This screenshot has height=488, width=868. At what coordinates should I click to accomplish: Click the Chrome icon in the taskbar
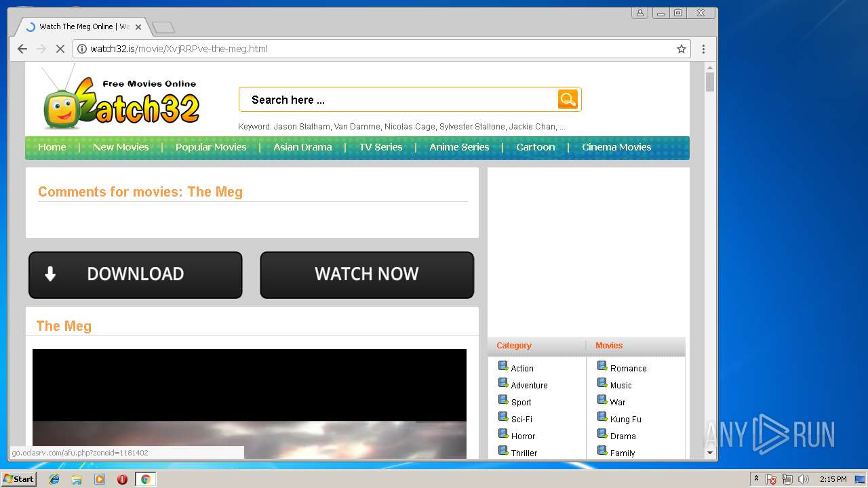click(x=145, y=479)
